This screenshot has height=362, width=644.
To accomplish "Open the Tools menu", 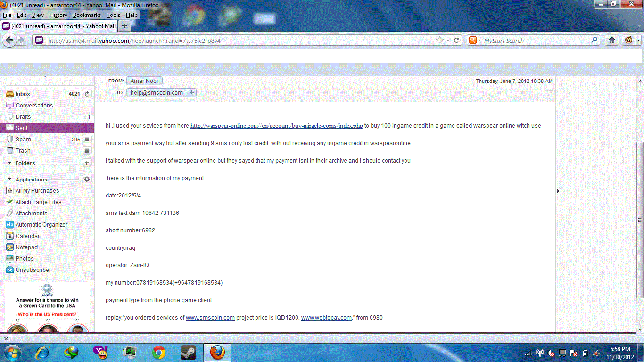I will 113,15.
